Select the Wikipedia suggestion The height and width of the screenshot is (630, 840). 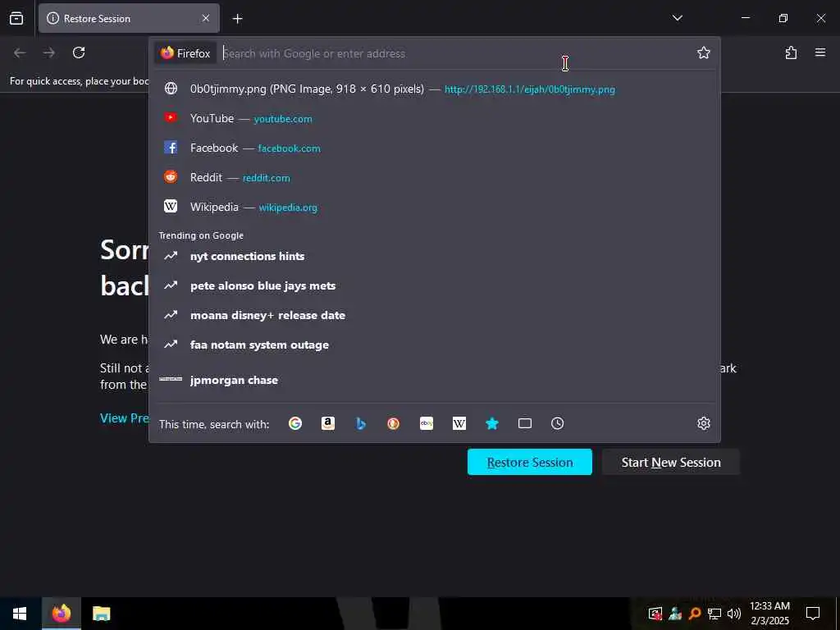coord(435,207)
